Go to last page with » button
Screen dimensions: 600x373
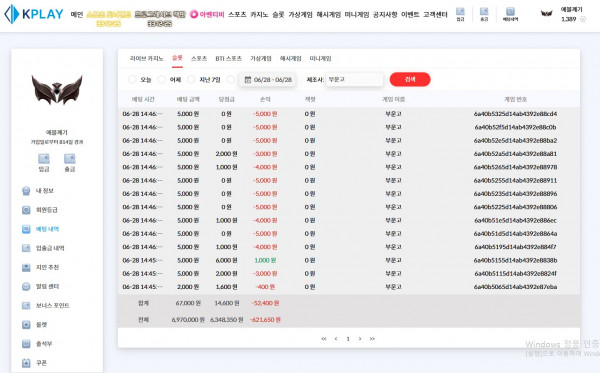[372, 339]
